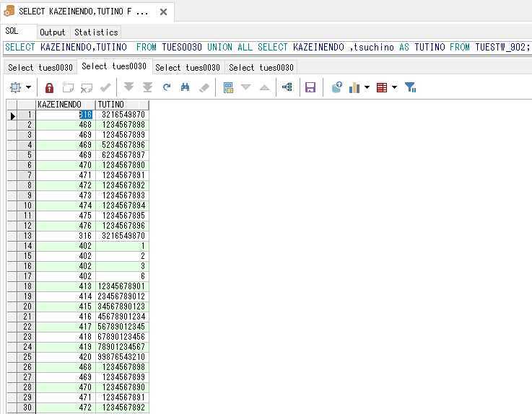
Task: Click the fetch last page icon
Action: click(147, 87)
